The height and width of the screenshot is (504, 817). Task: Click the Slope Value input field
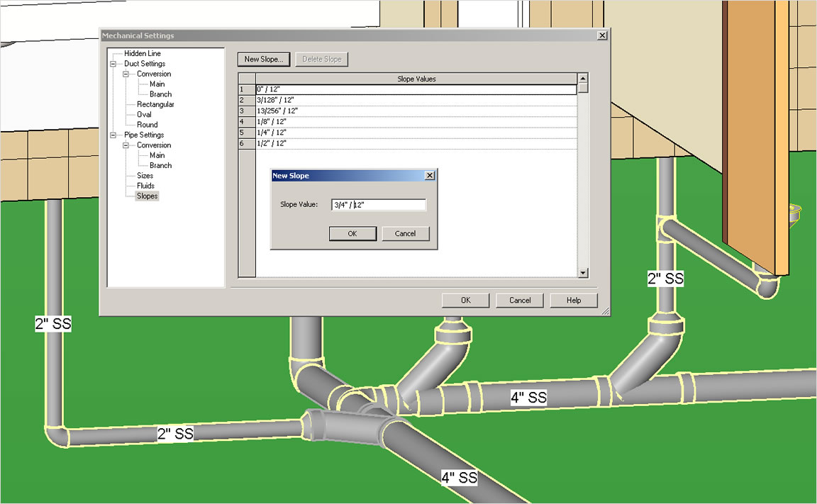(379, 205)
